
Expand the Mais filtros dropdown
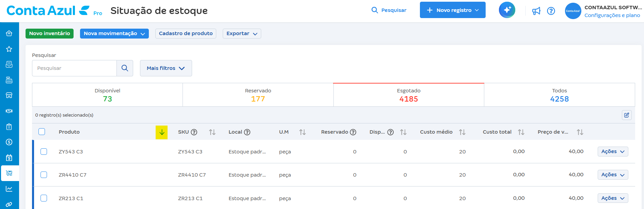click(166, 68)
